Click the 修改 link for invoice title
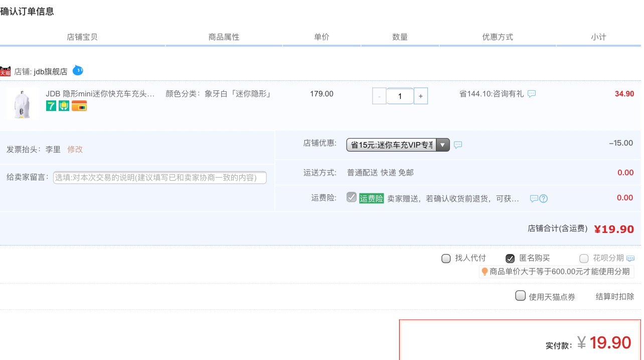644x360 pixels. click(x=75, y=149)
